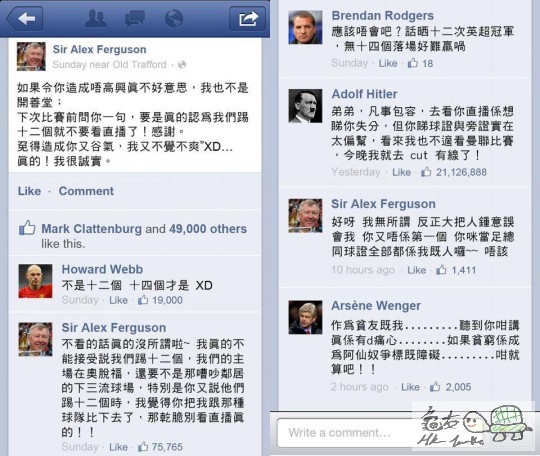Like Sir Alex Ferguson's 10 hours ago comment
Screen dimensions: 540x456
tap(417, 270)
